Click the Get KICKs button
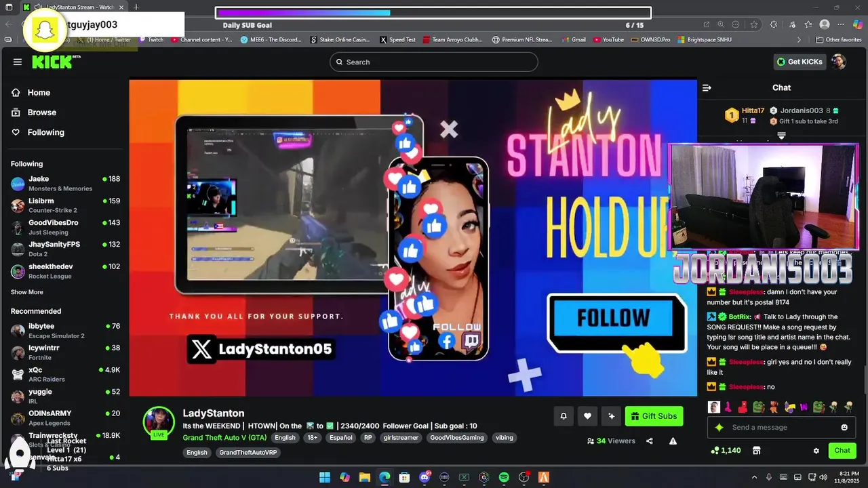Screen dimensions: 868x488 800,62
